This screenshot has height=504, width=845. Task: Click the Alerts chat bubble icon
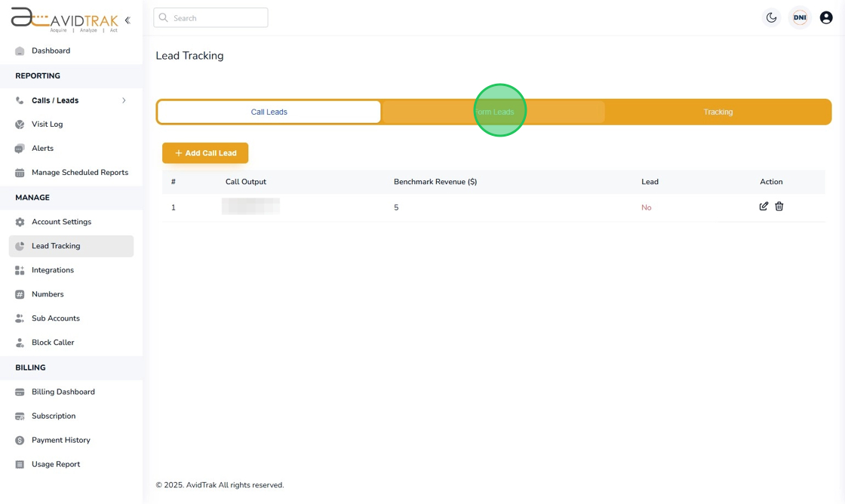point(20,148)
